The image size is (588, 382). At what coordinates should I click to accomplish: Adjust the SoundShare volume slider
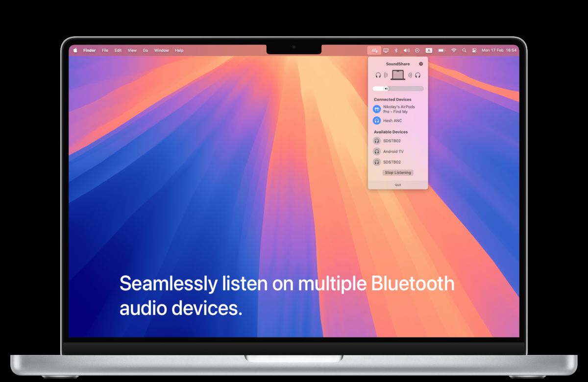pos(386,88)
